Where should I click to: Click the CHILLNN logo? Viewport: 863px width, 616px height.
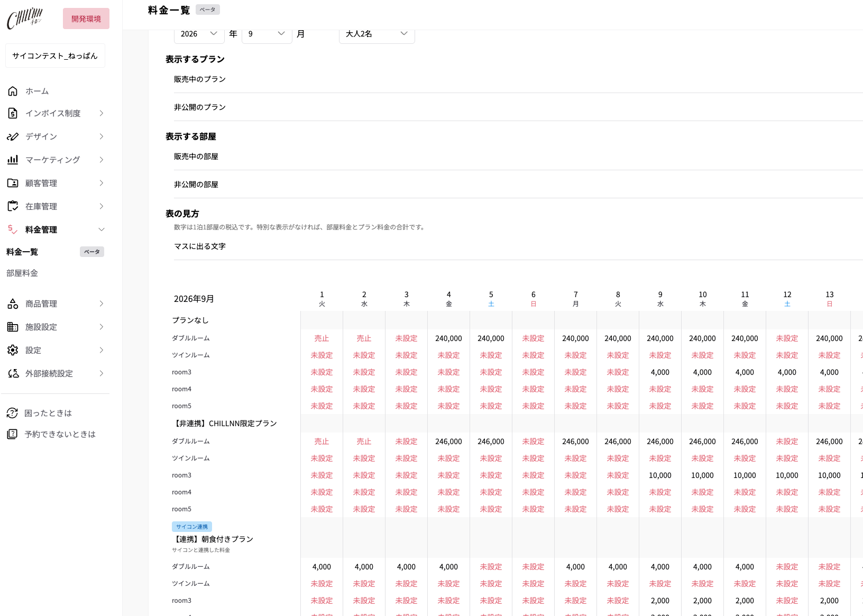25,19
